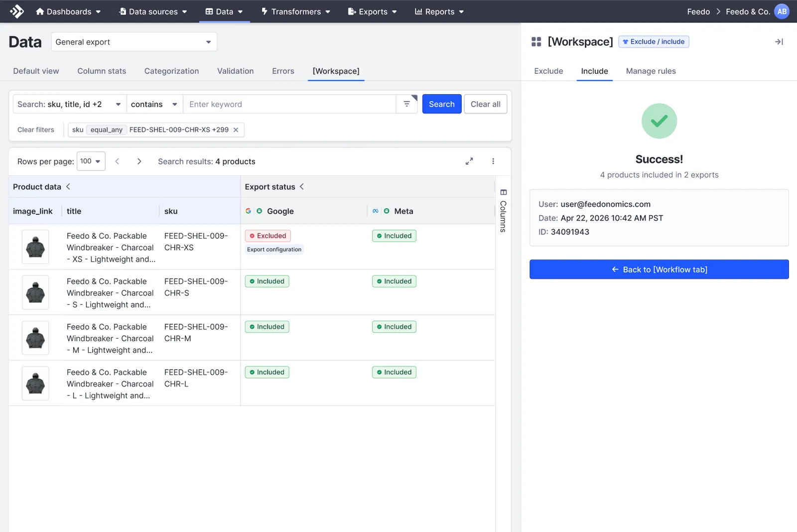Focus the Enter keyword search field
The height and width of the screenshot is (532, 797).
(x=289, y=104)
